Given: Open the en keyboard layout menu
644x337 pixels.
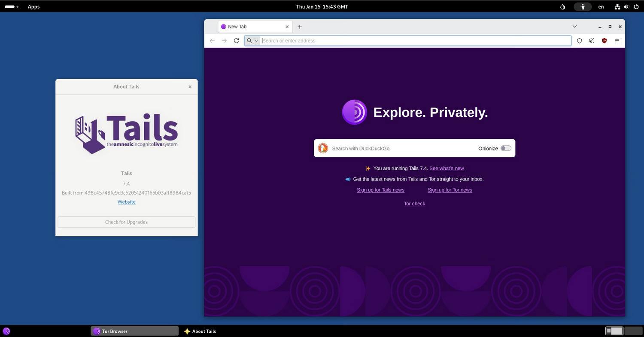Looking at the screenshot, I should (601, 6).
